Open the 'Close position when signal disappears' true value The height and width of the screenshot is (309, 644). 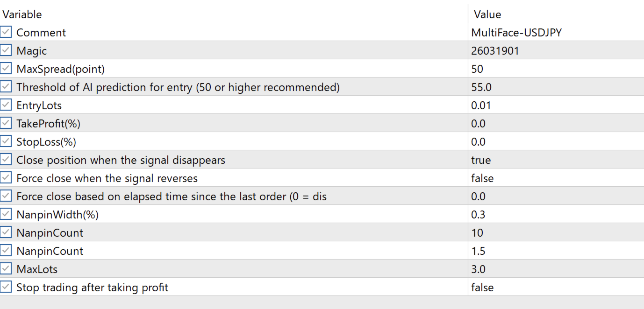click(481, 160)
